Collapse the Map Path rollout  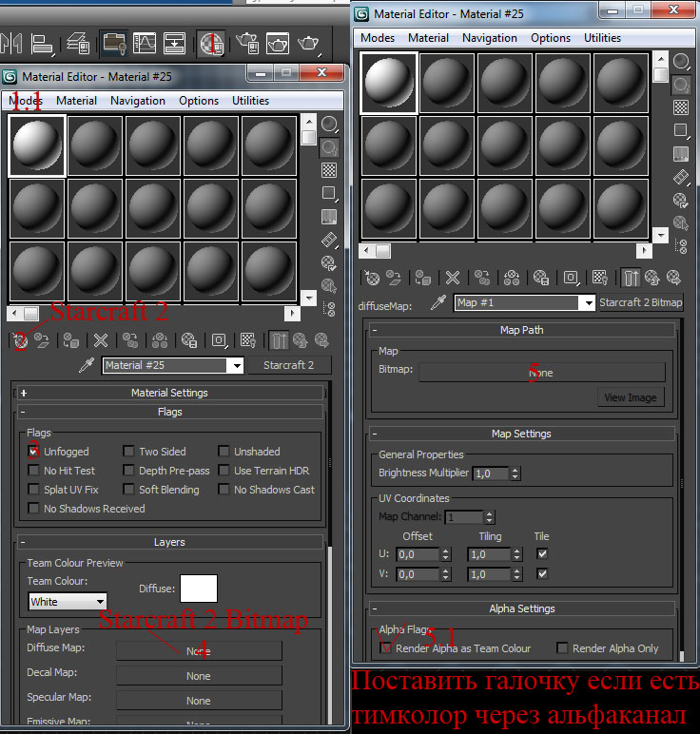[521, 330]
